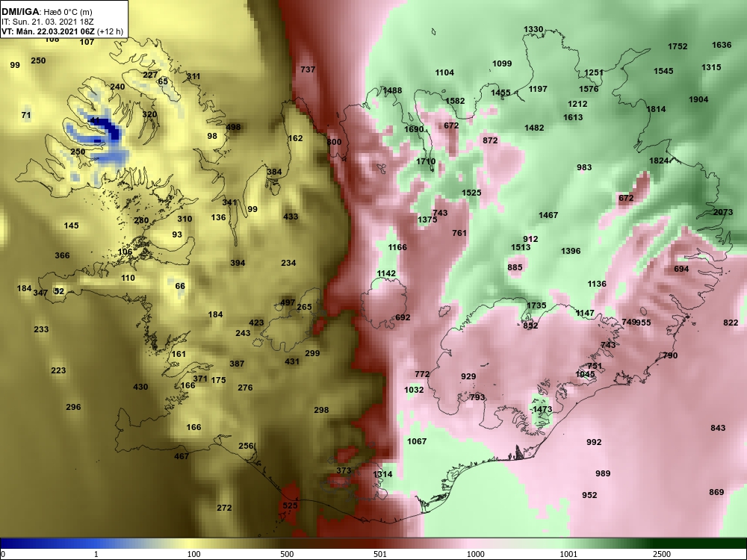
Task: Select the 525 value label
Action: (x=290, y=505)
